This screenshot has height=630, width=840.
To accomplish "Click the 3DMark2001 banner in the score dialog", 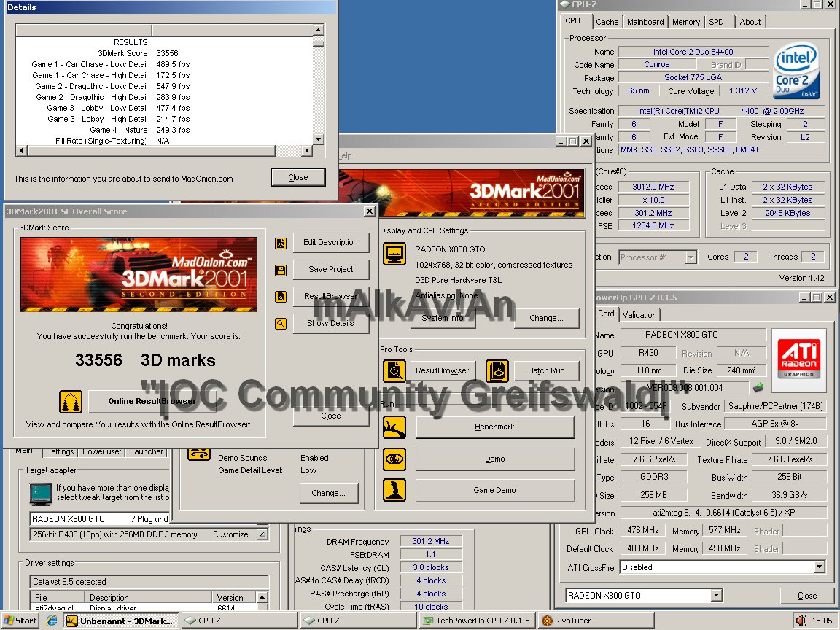I will 139,274.
